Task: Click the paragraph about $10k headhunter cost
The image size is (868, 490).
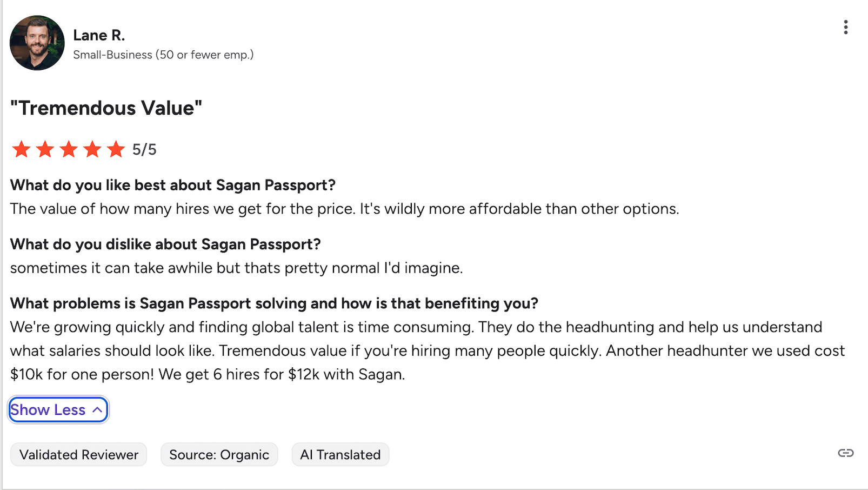Action: [x=427, y=350]
